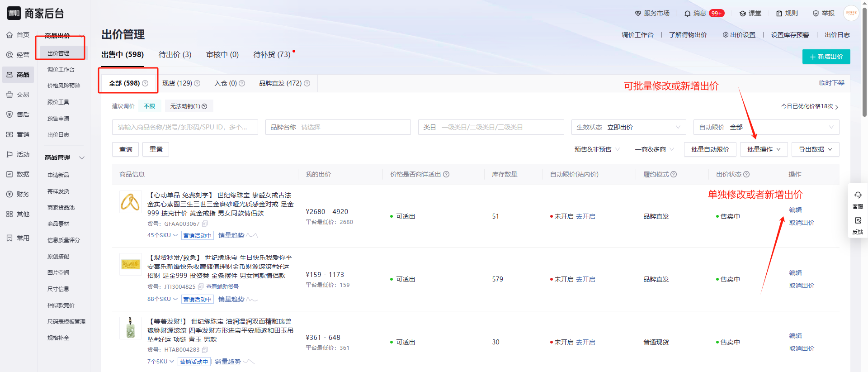Open the 生效状态 立即出价 dropdown
This screenshot has height=372, width=868.
tap(628, 127)
